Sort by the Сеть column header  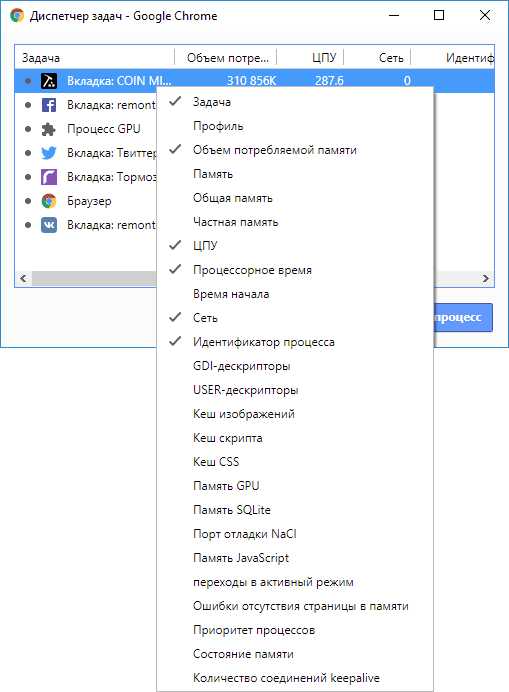377,57
